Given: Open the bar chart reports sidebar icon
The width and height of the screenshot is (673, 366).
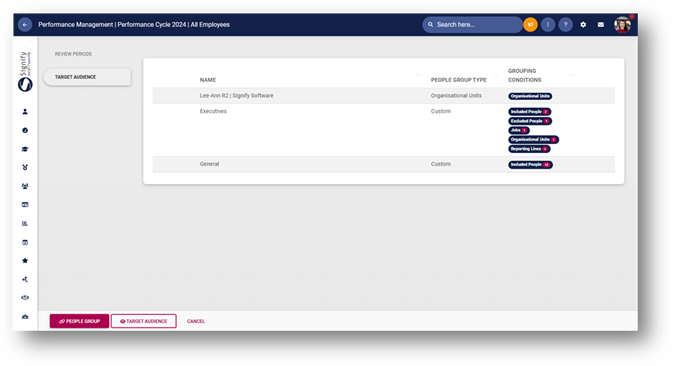Looking at the screenshot, I should click(x=25, y=224).
